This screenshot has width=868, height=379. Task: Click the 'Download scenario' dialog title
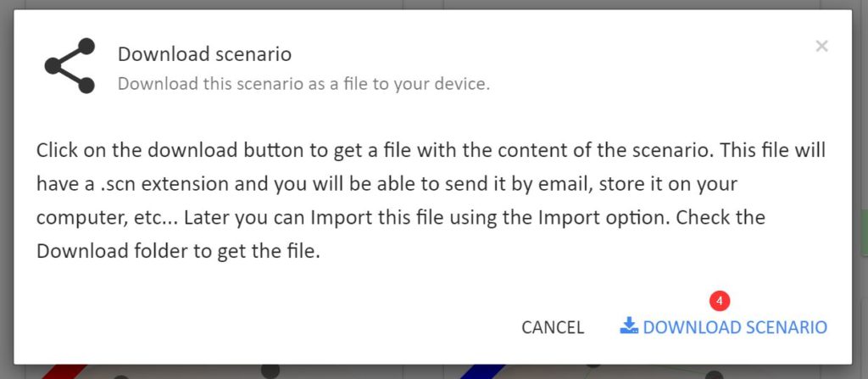pos(205,54)
